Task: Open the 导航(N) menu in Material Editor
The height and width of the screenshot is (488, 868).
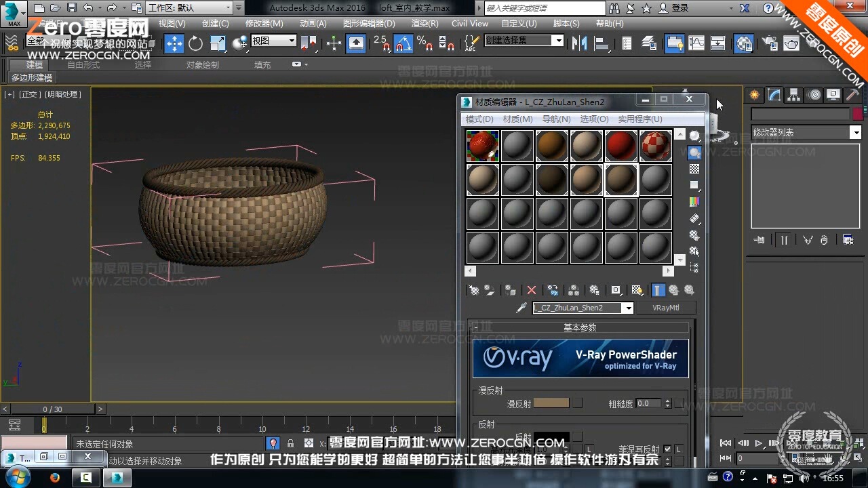Action: tap(556, 119)
